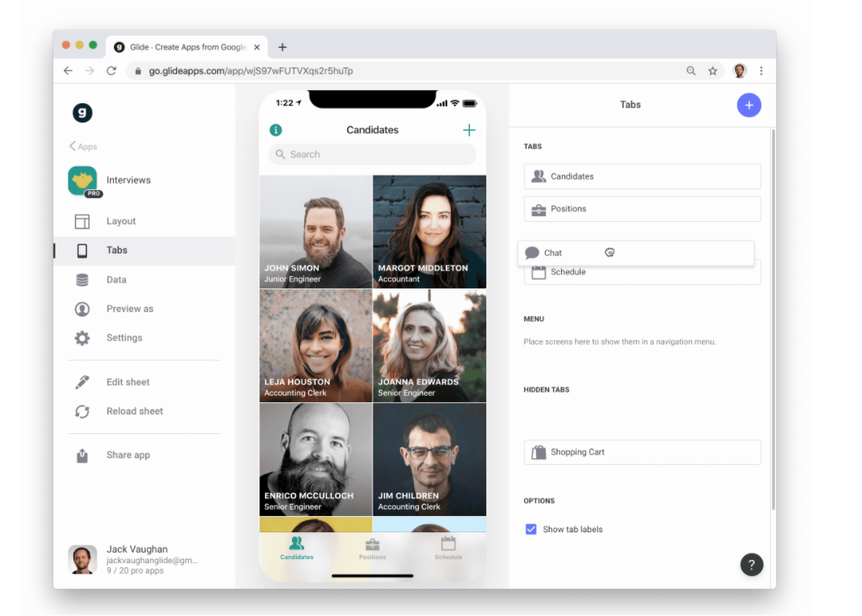862x616 pixels.
Task: Switch to Positions tab in app preview
Action: (372, 549)
